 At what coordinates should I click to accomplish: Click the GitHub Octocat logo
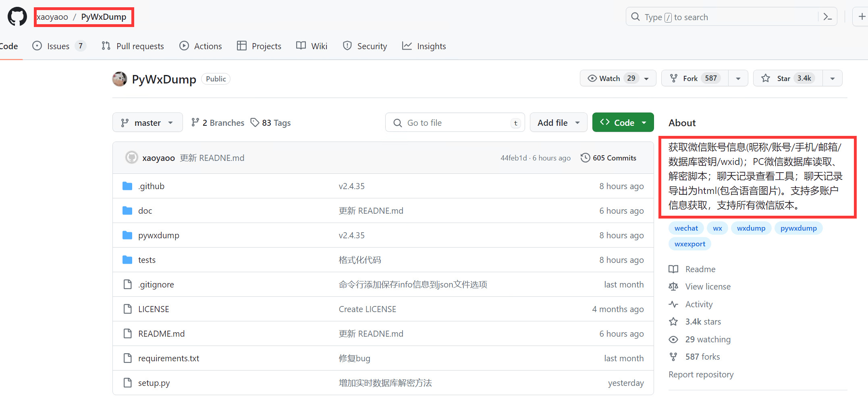pyautogui.click(x=17, y=17)
